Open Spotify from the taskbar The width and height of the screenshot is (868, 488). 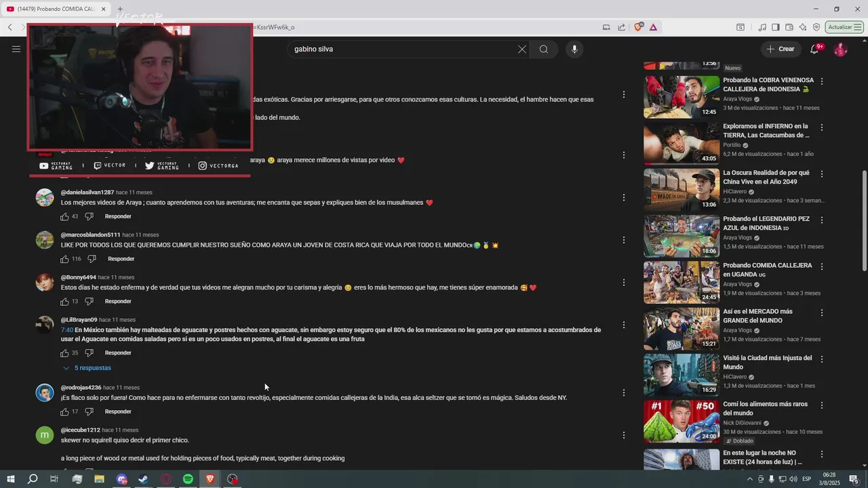pyautogui.click(x=188, y=479)
